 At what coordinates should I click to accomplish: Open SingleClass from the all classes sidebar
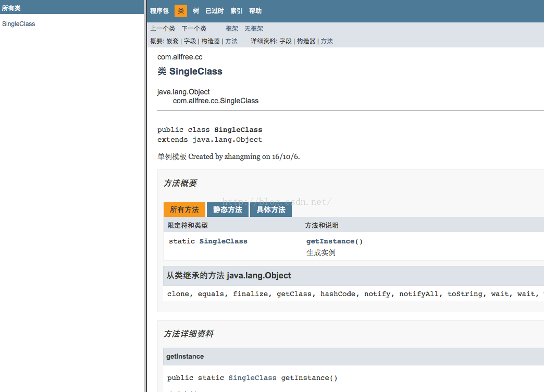tap(18, 23)
